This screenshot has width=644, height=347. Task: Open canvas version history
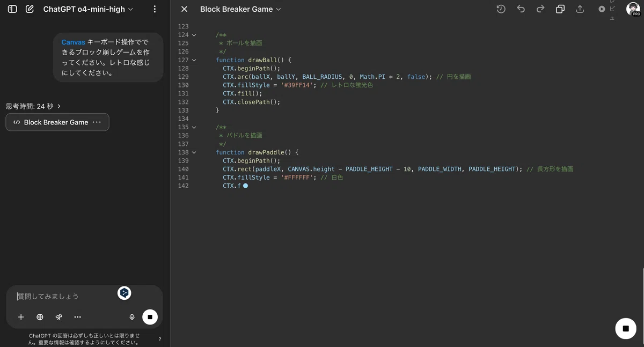point(501,9)
